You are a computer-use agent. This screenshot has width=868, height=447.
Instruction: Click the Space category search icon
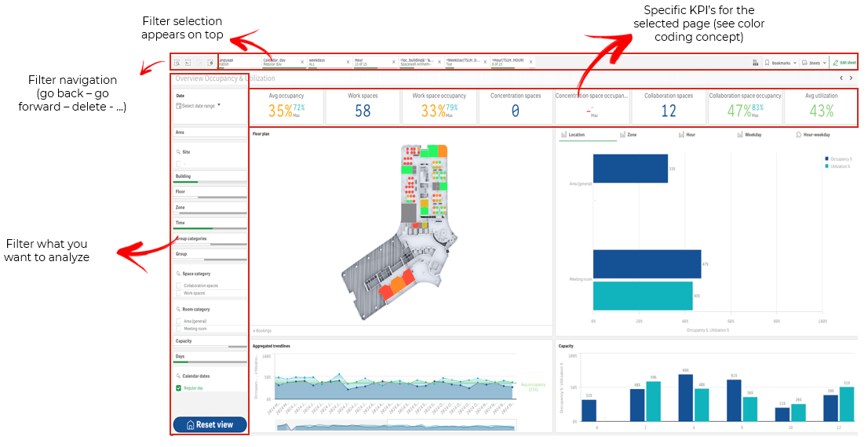click(178, 274)
